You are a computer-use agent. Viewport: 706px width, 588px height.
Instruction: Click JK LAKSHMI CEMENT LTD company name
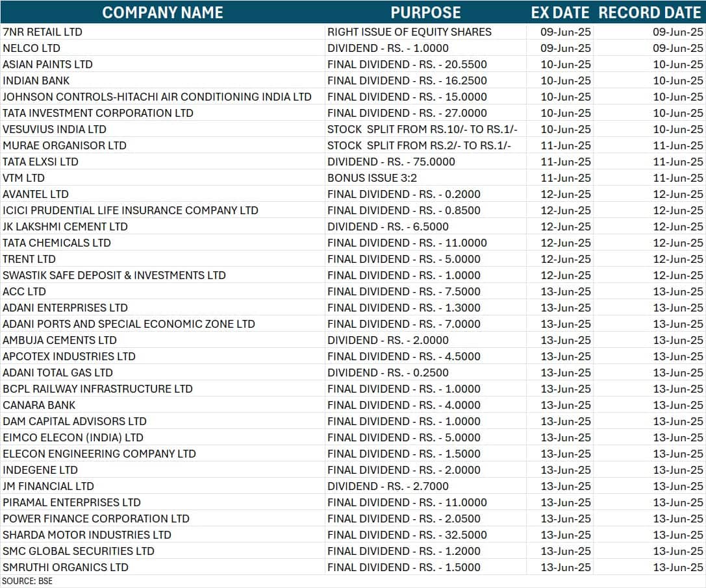click(x=66, y=227)
